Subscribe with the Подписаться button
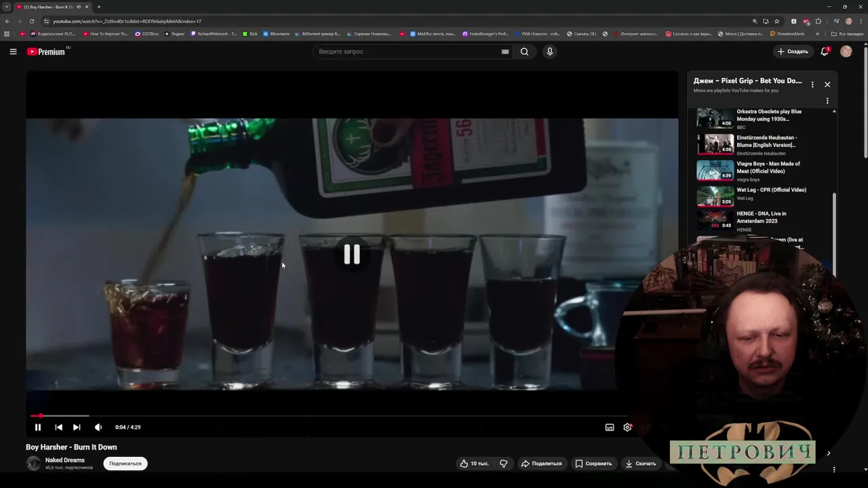This screenshot has height=488, width=868. click(x=125, y=464)
